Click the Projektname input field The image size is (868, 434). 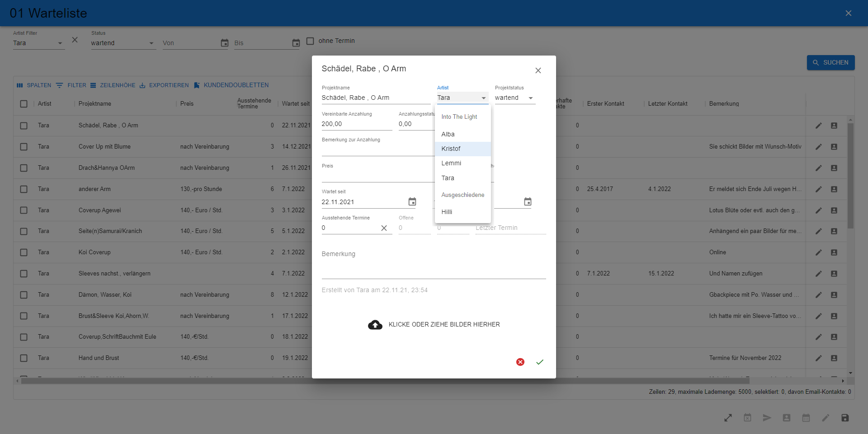coord(376,98)
